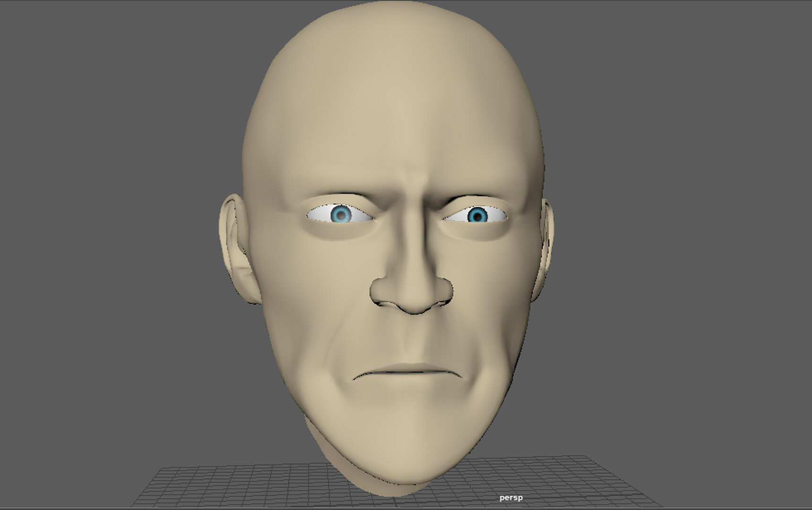Screen dimensions: 812x510
Task: Select the blue eyeball on the viewport's left
Action: [341, 214]
